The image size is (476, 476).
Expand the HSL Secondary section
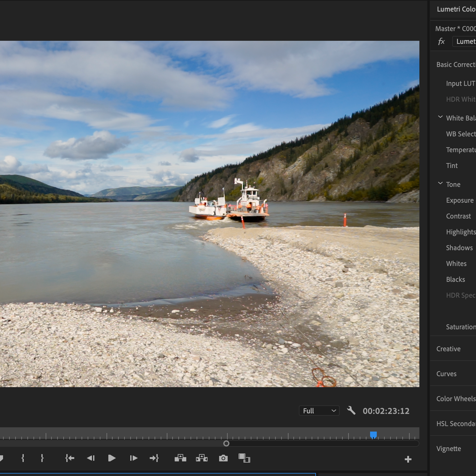pyautogui.click(x=456, y=424)
